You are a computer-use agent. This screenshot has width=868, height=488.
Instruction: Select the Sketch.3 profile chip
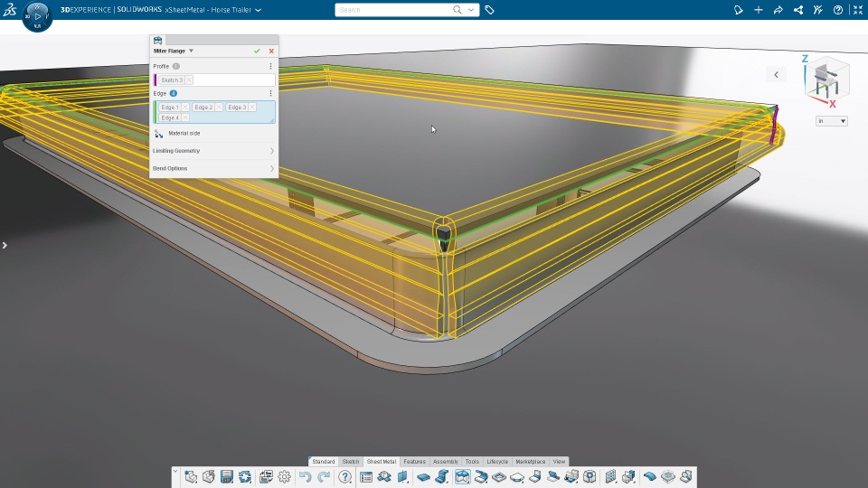coord(172,80)
